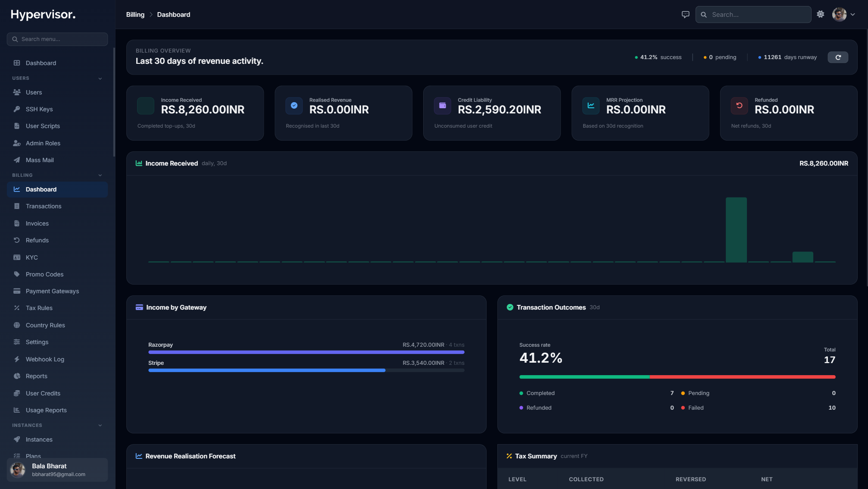The height and width of the screenshot is (489, 868).
Task: Open Transactions icon in the sidebar
Action: point(17,206)
